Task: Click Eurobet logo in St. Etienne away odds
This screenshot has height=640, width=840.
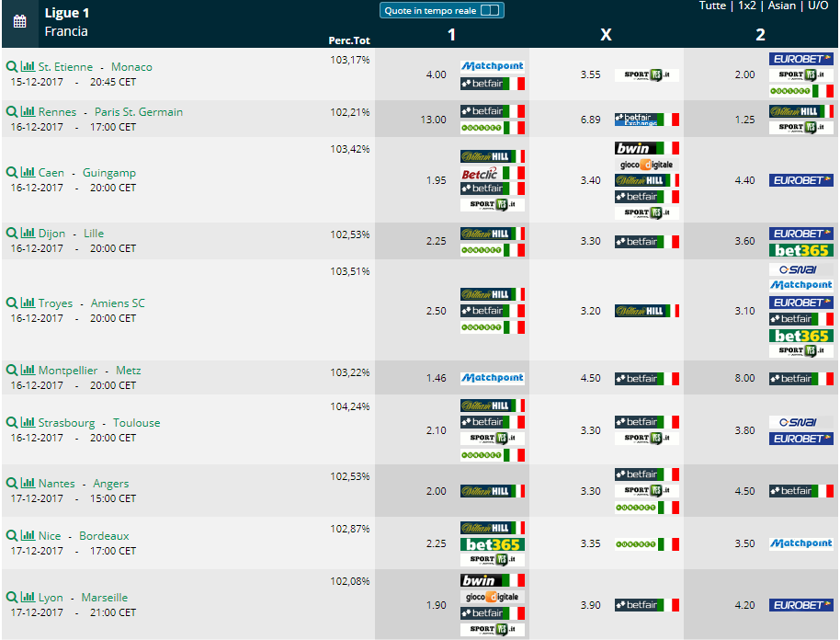Action: point(800,59)
